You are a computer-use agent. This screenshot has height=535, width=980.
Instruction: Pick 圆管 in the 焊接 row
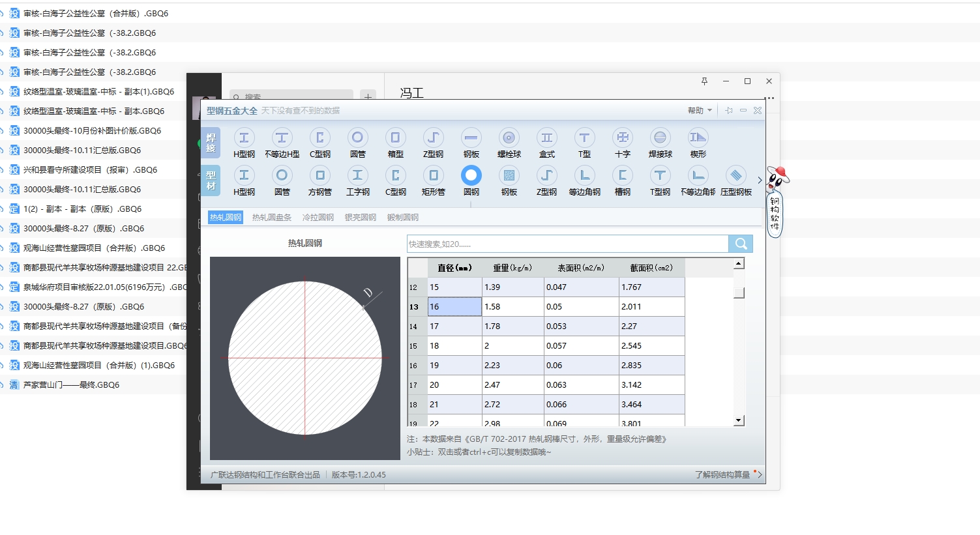(x=357, y=143)
